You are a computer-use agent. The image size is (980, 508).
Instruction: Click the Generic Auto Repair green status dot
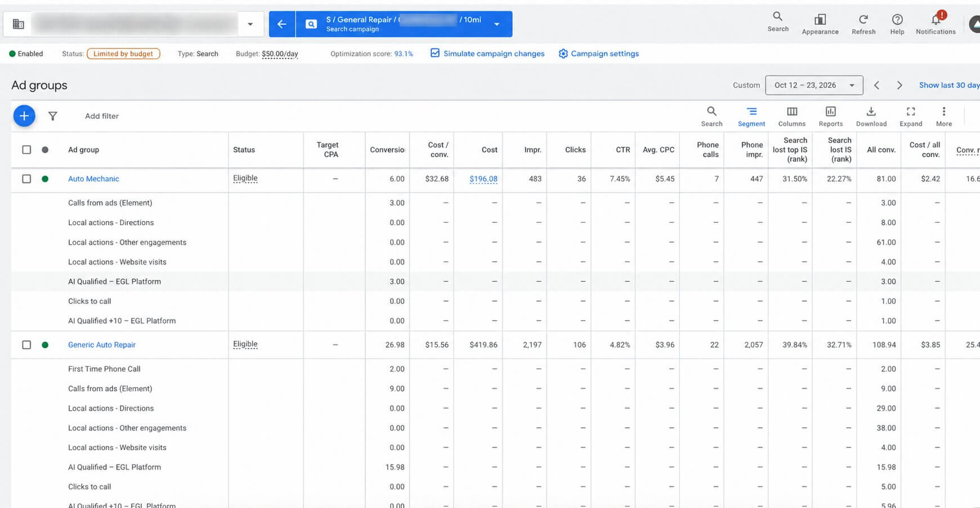45,345
